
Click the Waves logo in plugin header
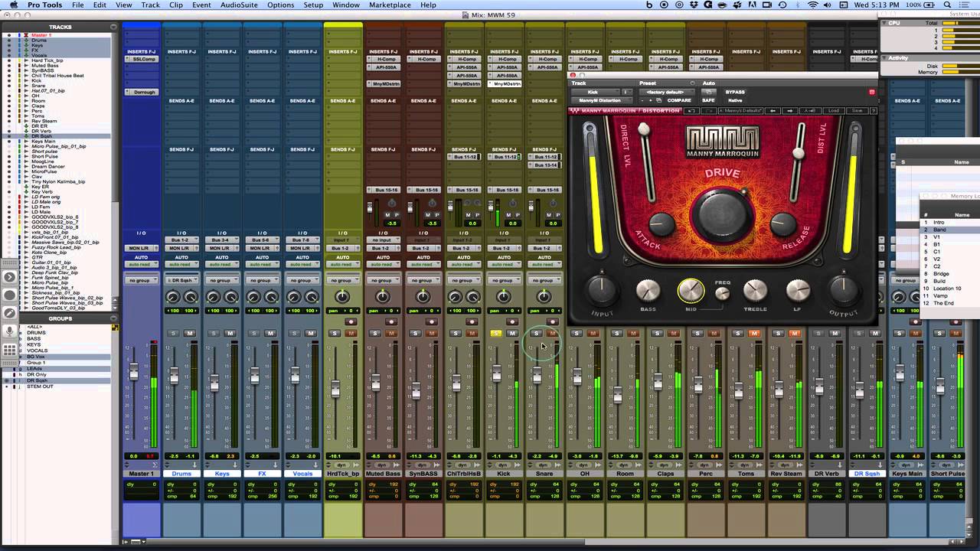pos(574,111)
